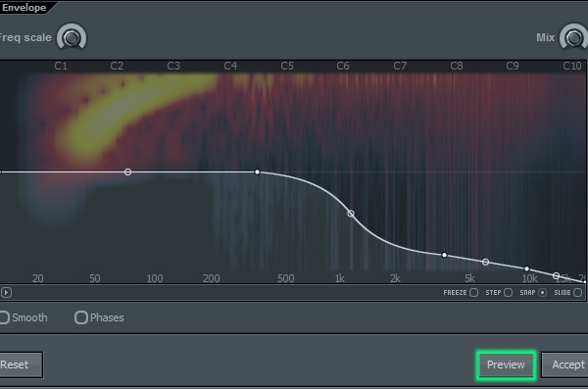Check the Phases checkbox
The image size is (588, 389).
81,317
